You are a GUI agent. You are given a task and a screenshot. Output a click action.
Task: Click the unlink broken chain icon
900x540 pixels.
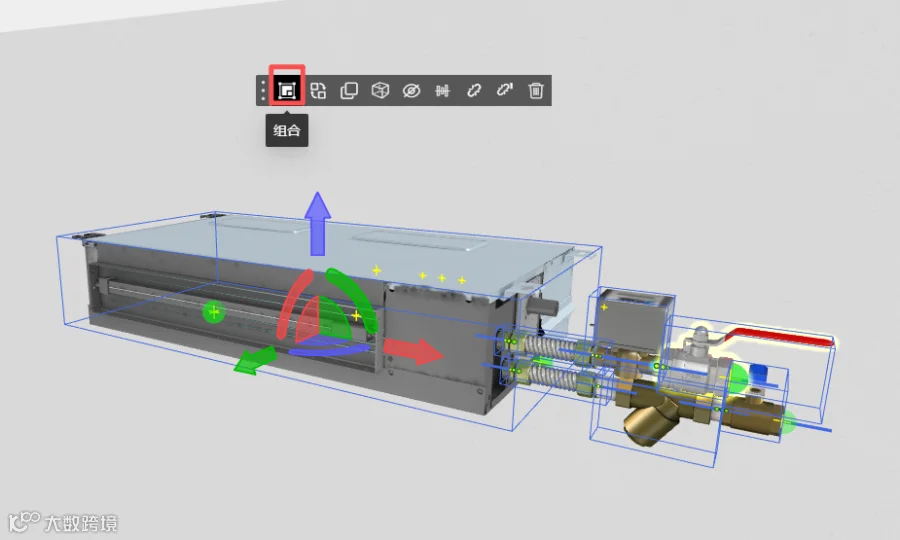pos(505,90)
